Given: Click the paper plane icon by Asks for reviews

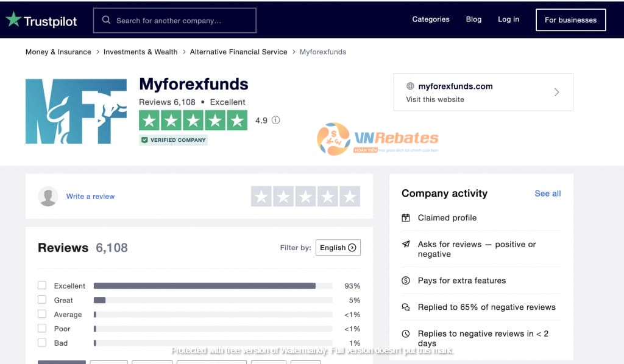Looking at the screenshot, I should [405, 244].
